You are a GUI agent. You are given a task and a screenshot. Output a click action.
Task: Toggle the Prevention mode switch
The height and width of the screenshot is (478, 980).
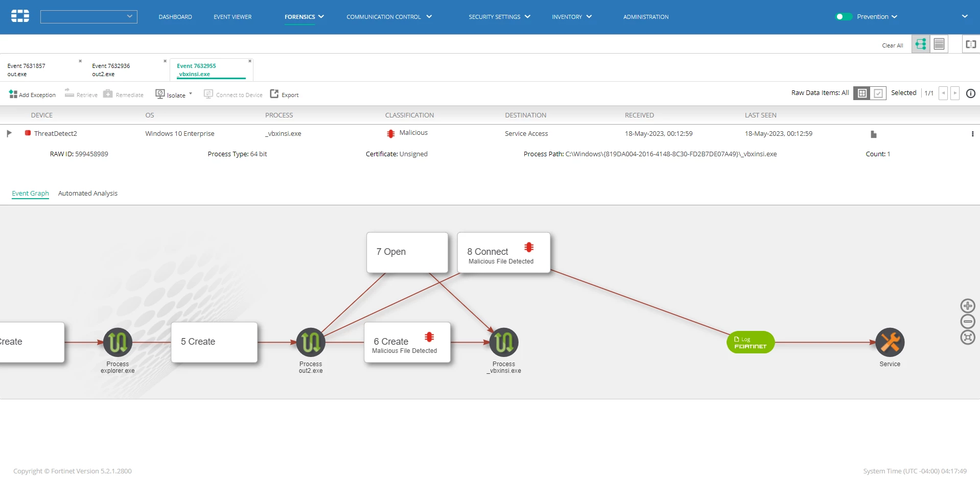(x=844, y=17)
